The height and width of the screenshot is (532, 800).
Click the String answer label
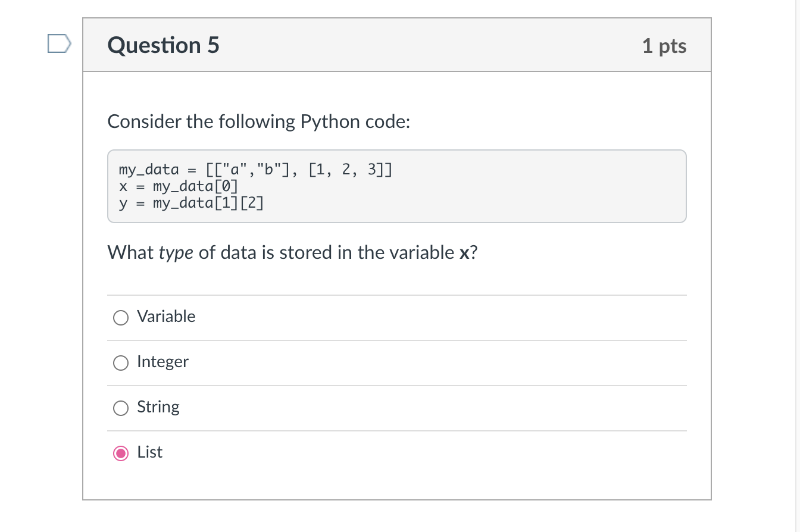tap(158, 407)
